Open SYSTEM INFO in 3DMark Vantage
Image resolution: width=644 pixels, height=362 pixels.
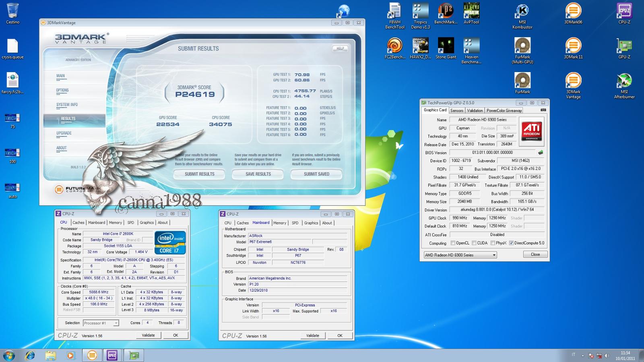pyautogui.click(x=67, y=105)
